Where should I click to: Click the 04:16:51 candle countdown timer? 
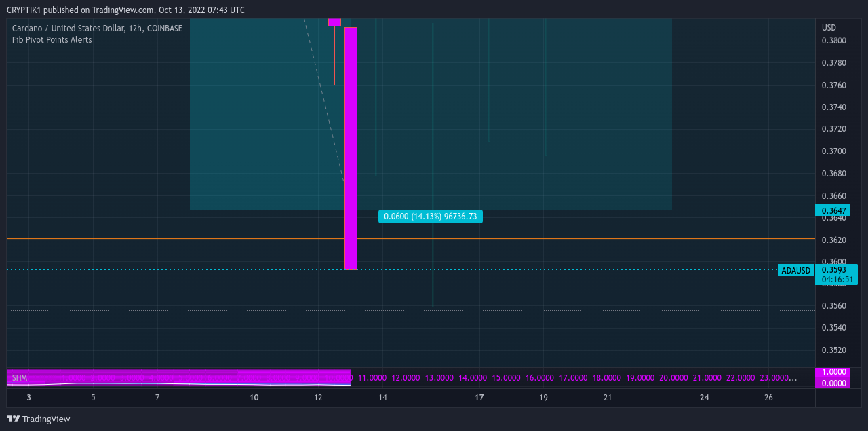(x=837, y=279)
